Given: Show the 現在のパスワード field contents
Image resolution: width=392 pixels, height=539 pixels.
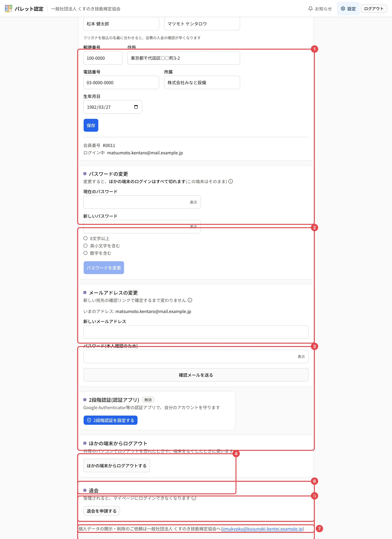Looking at the screenshot, I should 193,202.
